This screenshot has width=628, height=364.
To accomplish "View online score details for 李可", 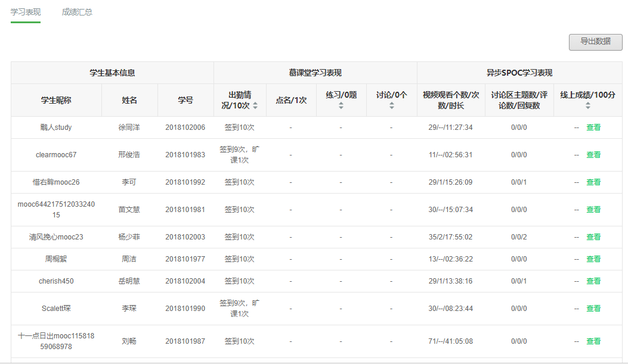I will [x=593, y=182].
